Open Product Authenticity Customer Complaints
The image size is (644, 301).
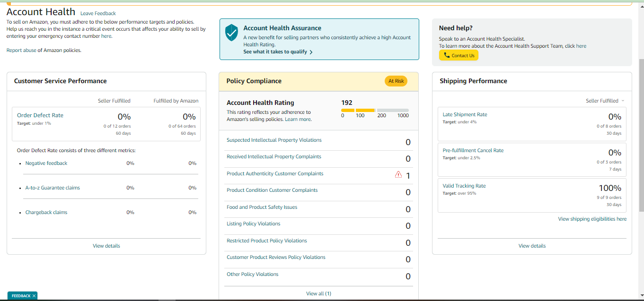coord(275,173)
